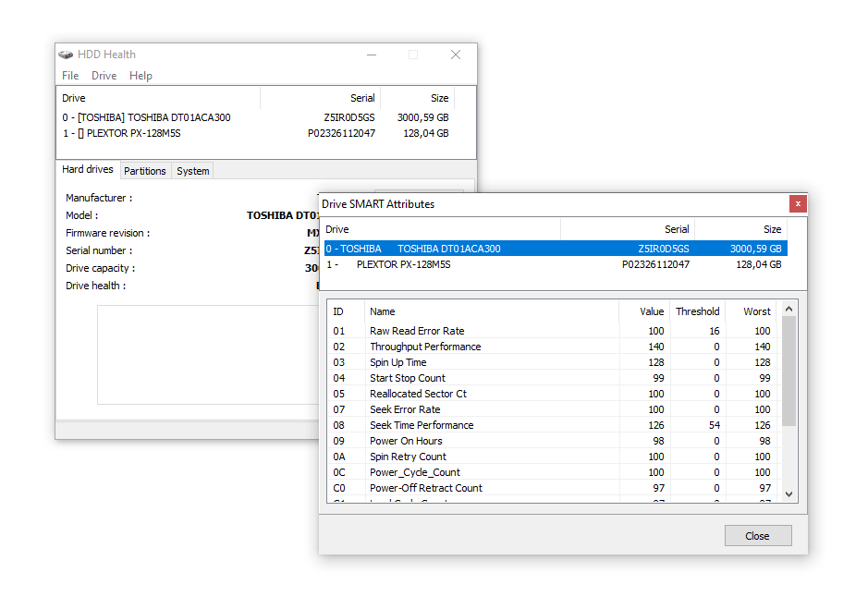
Task: Select the Start Stop Count row
Action: coord(554,378)
